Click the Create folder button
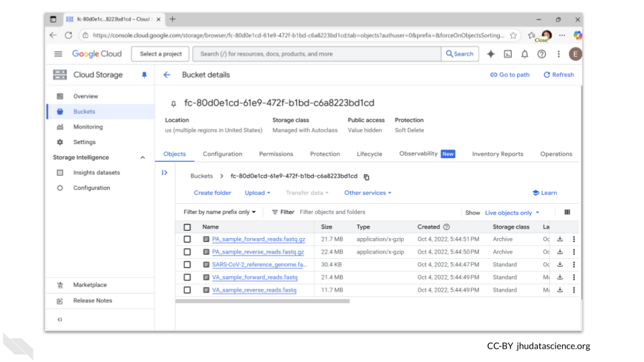The image size is (644, 362). click(x=213, y=193)
